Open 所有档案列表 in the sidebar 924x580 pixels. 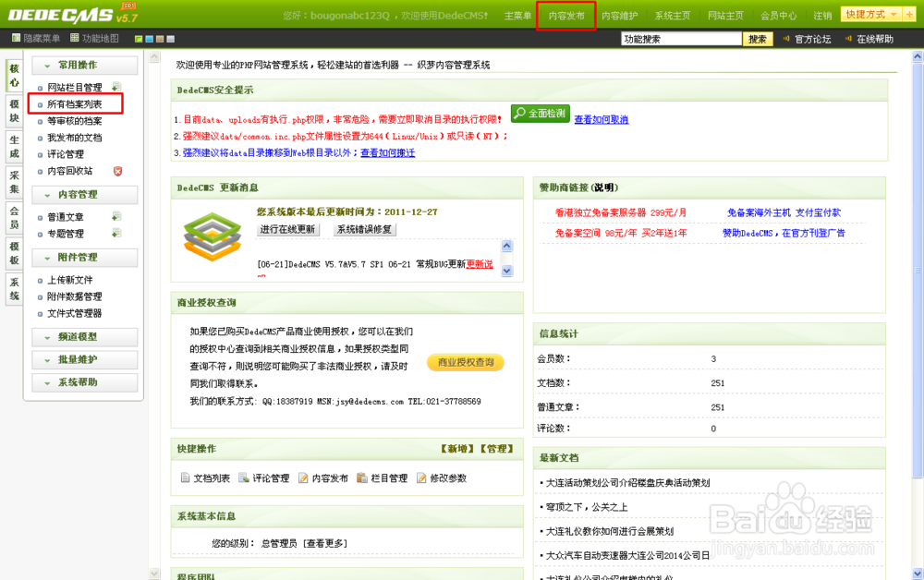[74, 104]
